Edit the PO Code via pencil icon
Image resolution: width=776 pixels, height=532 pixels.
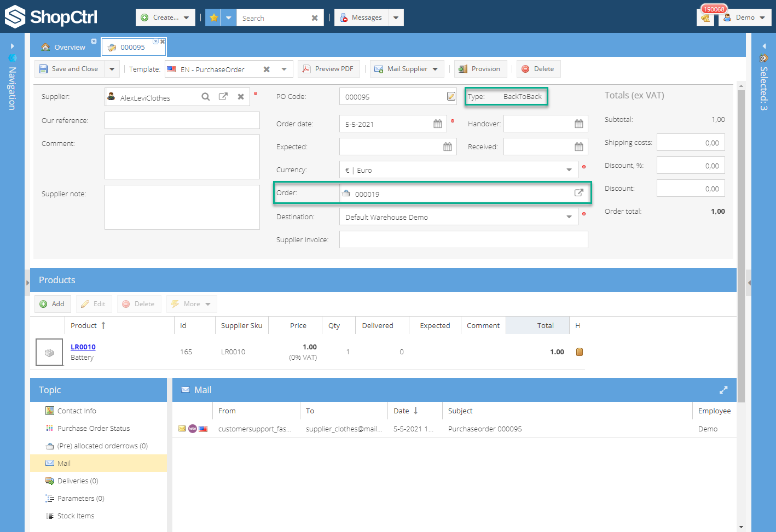451,96
